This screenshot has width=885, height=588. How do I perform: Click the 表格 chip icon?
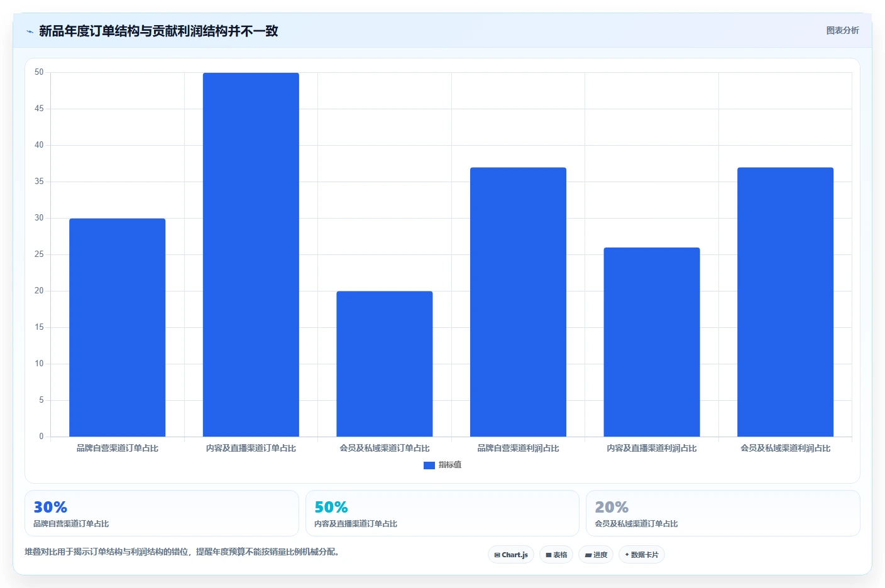click(549, 555)
